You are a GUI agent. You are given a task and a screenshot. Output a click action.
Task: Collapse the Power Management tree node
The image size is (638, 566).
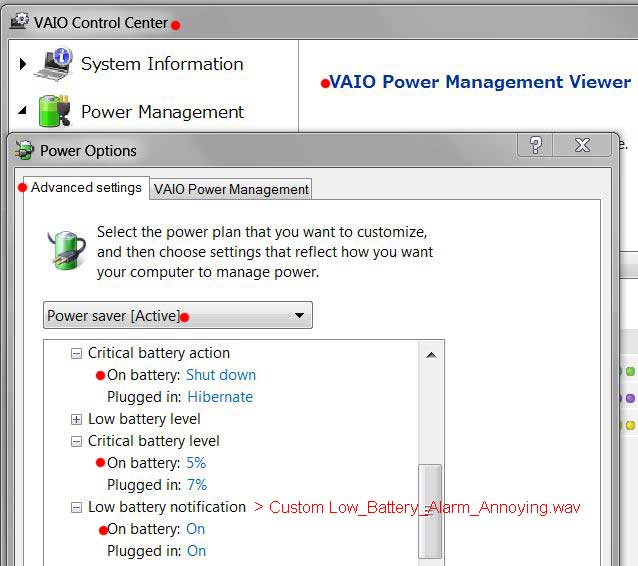pos(22,111)
